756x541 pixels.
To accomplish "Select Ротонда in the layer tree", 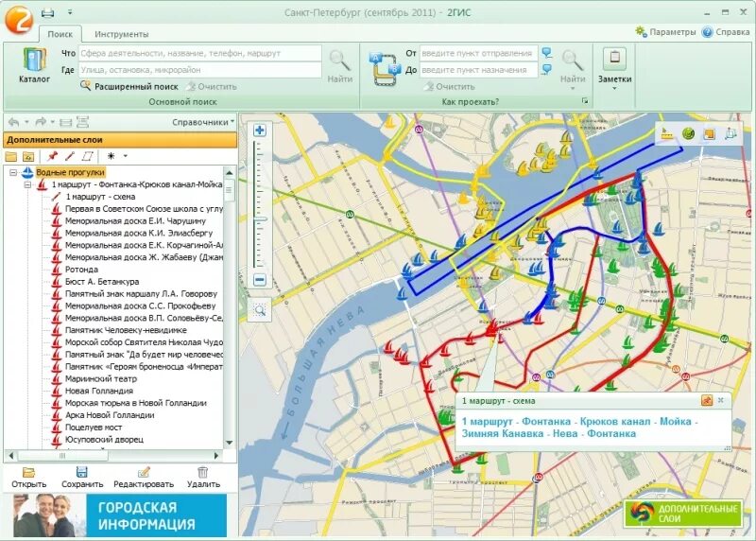I will pos(81,270).
